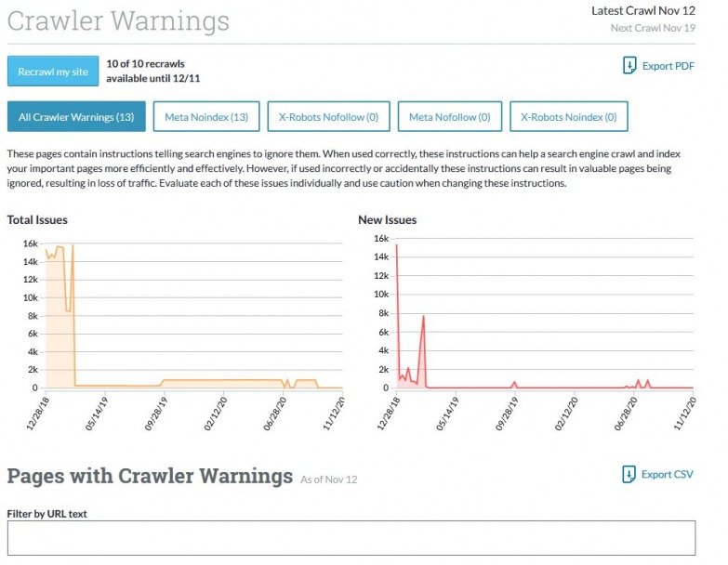Viewport: 728px width, 565px height.
Task: Click 06/28/20 label on New Issues chart
Action: click(x=626, y=414)
